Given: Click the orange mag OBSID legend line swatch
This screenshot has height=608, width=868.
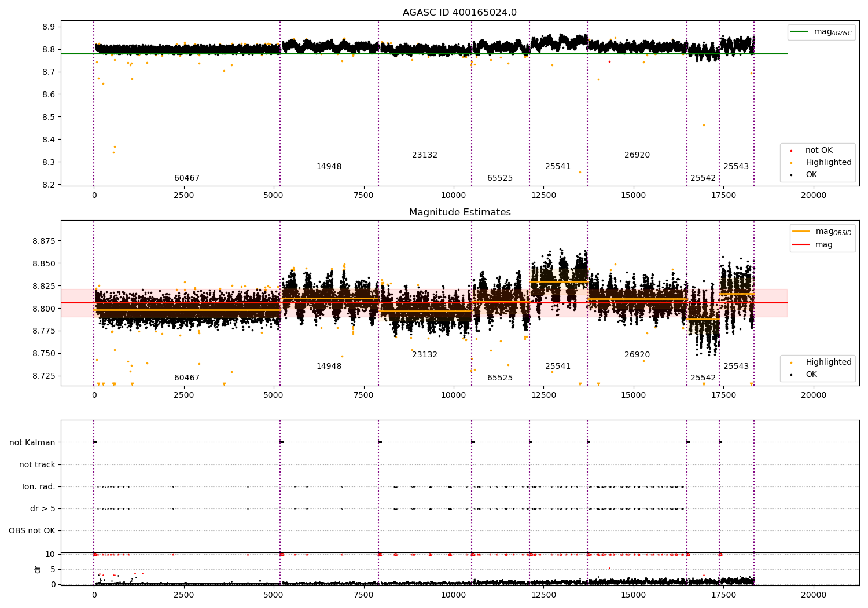Looking at the screenshot, I should [801, 232].
